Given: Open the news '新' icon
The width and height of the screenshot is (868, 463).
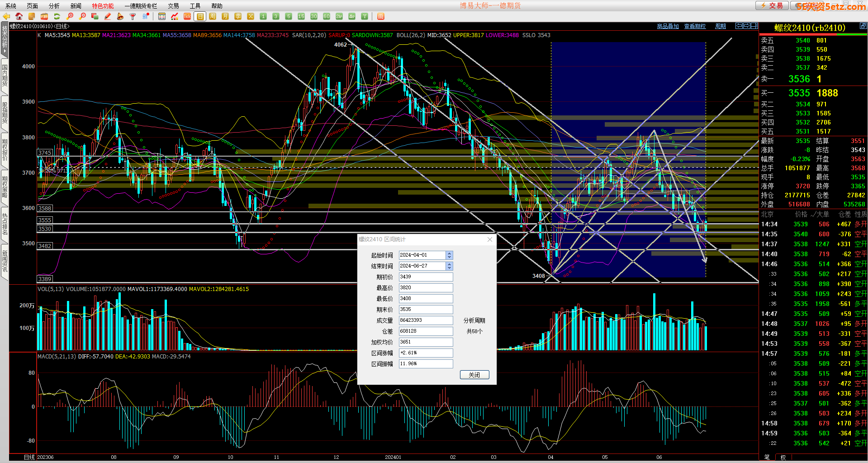Looking at the screenshot, I should coord(146,16).
